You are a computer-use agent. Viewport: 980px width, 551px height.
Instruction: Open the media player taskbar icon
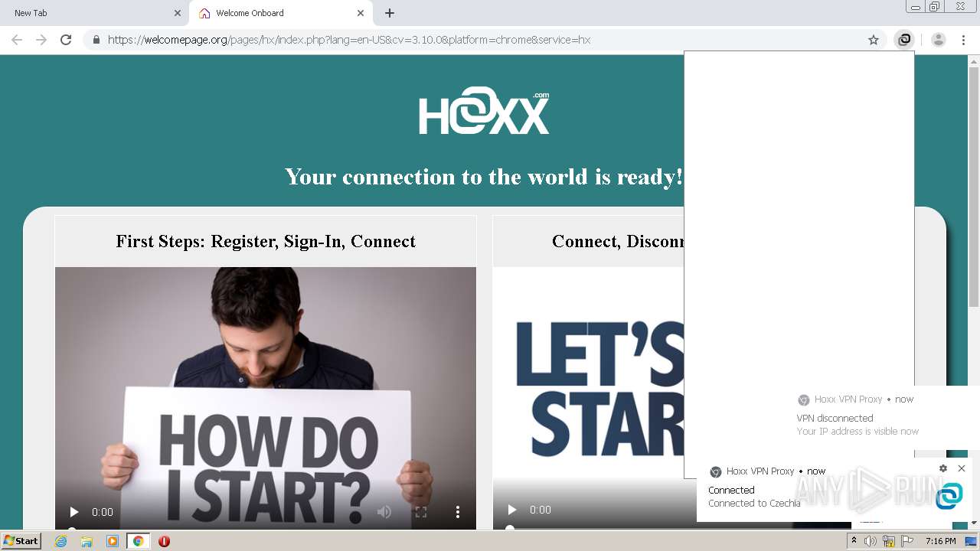point(113,541)
